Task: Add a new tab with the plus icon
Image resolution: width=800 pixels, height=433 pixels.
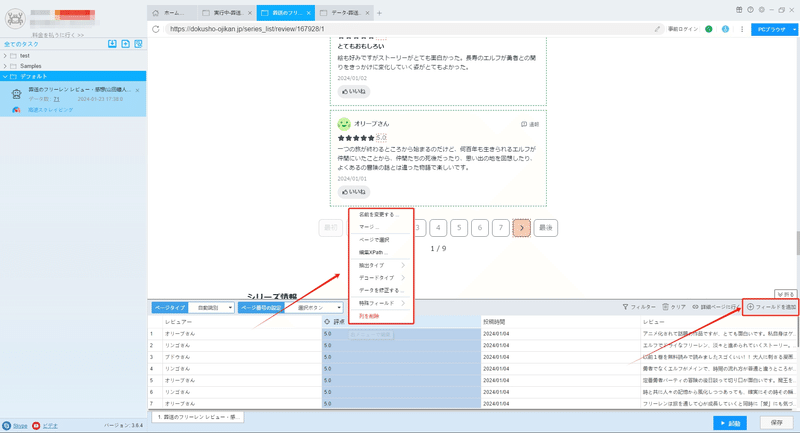Action: coord(379,13)
